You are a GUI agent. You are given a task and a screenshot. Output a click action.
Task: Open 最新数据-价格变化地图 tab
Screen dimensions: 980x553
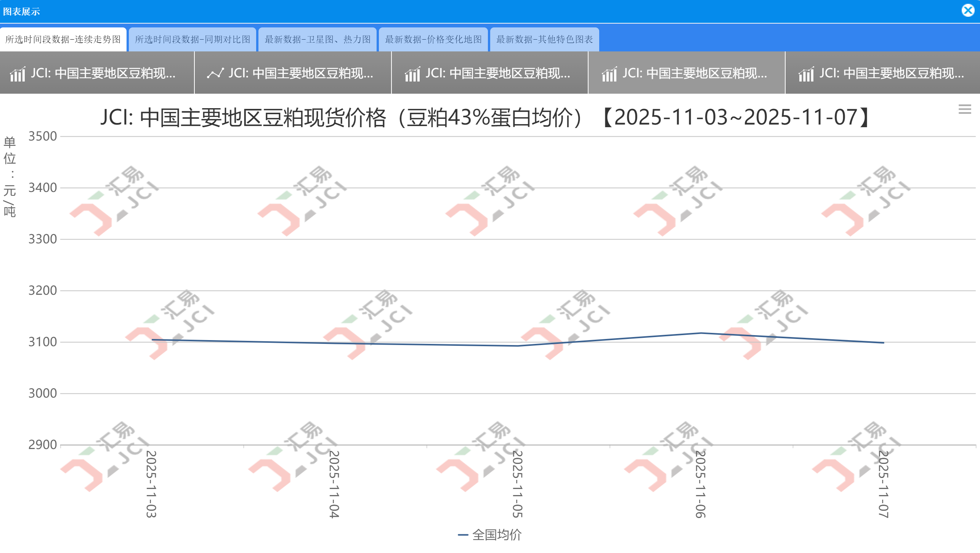pos(433,39)
